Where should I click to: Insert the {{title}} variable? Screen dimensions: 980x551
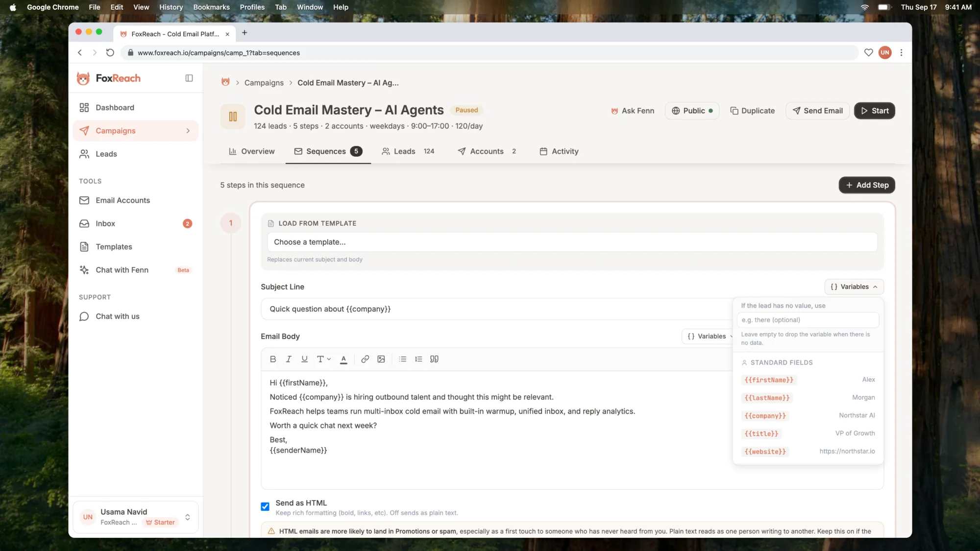pos(808,433)
